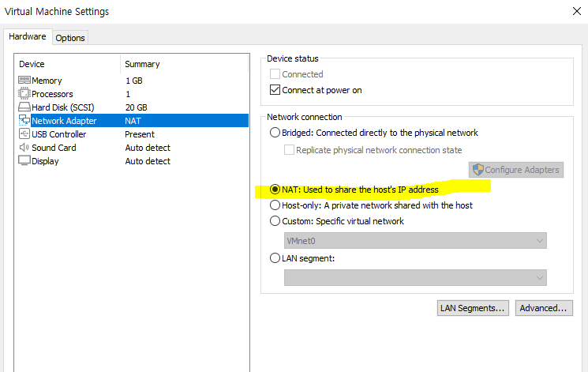Image resolution: width=588 pixels, height=372 pixels.
Task: Close the Virtual Machine Settings window
Action: 577,11
